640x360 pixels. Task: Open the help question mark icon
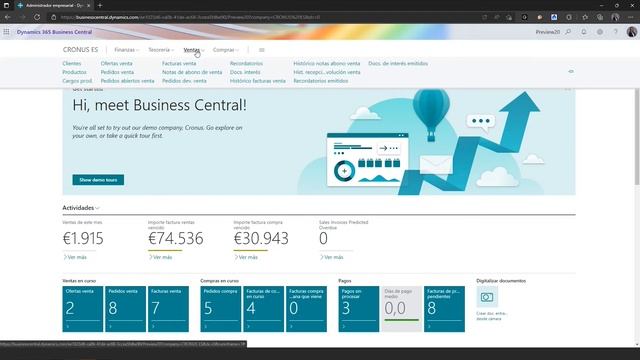(616, 32)
